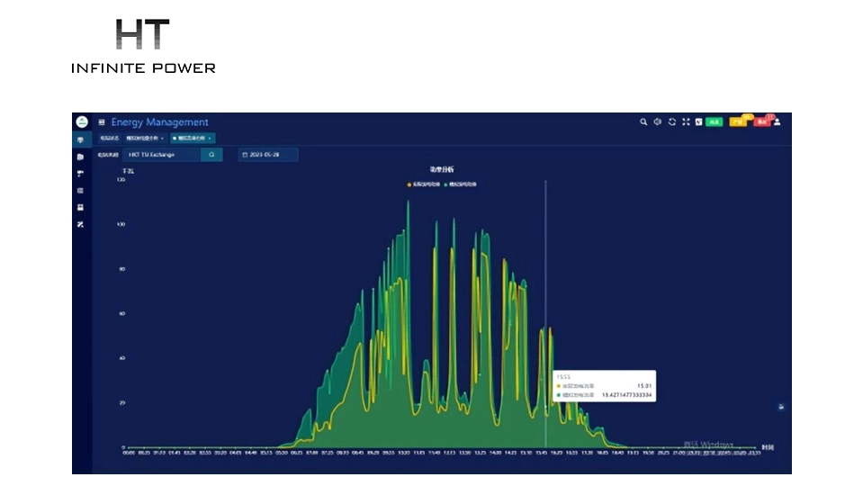Refresh the page using circular arrows icon
The image size is (863, 504).
pos(672,121)
